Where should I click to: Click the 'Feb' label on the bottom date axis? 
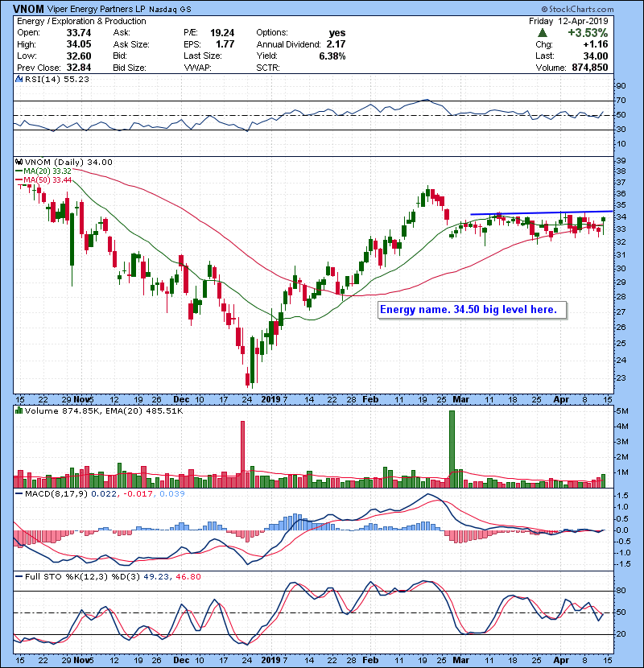[370, 660]
